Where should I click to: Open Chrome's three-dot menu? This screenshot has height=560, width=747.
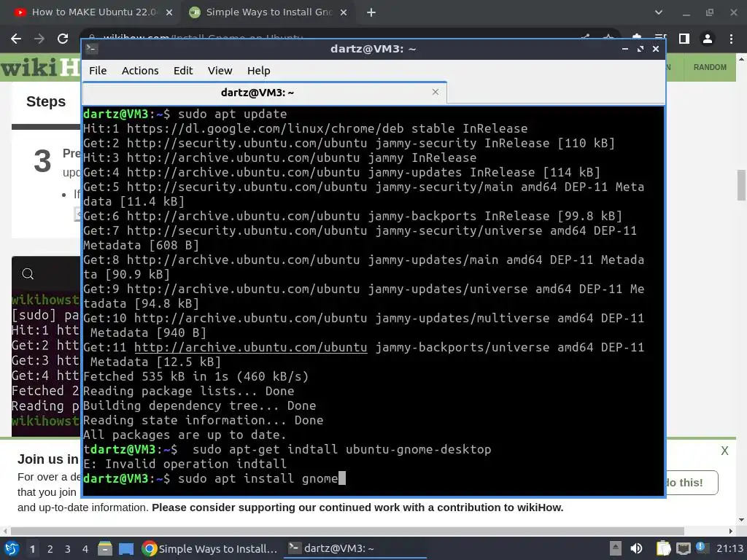click(731, 39)
